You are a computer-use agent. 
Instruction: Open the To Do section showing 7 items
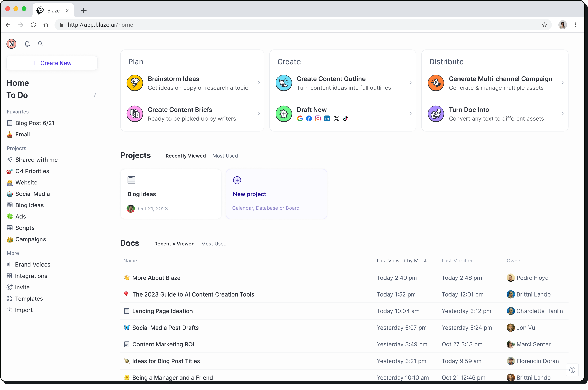click(17, 95)
